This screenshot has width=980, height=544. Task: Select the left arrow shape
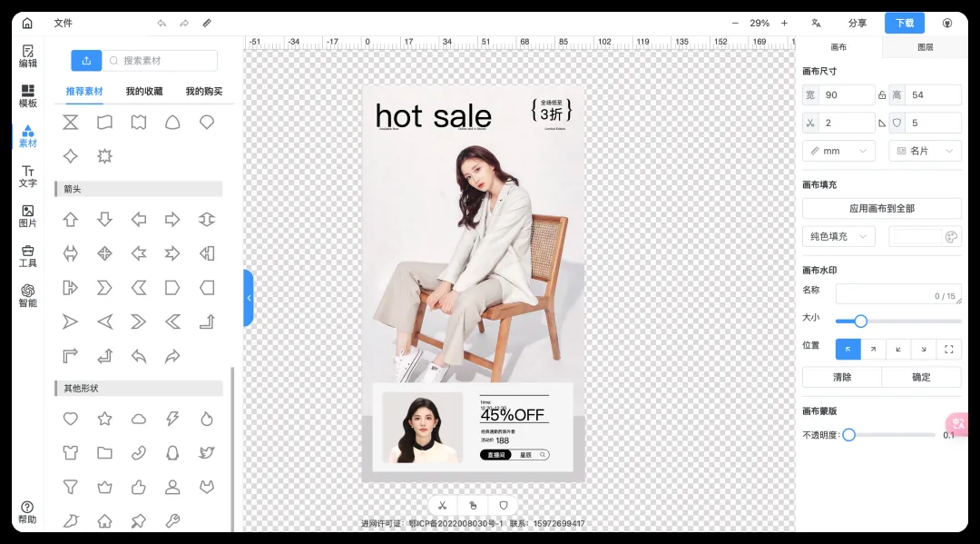click(139, 220)
